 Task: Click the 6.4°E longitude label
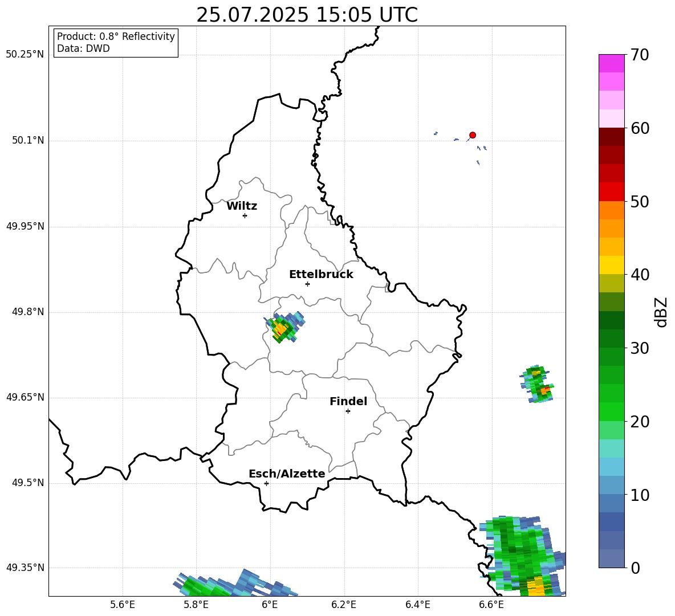pos(417,605)
